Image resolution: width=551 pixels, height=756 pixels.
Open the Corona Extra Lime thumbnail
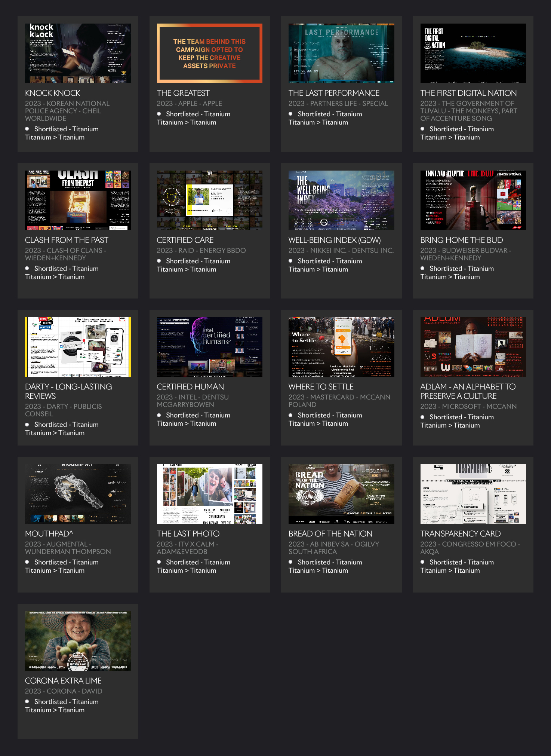pyautogui.click(x=78, y=641)
